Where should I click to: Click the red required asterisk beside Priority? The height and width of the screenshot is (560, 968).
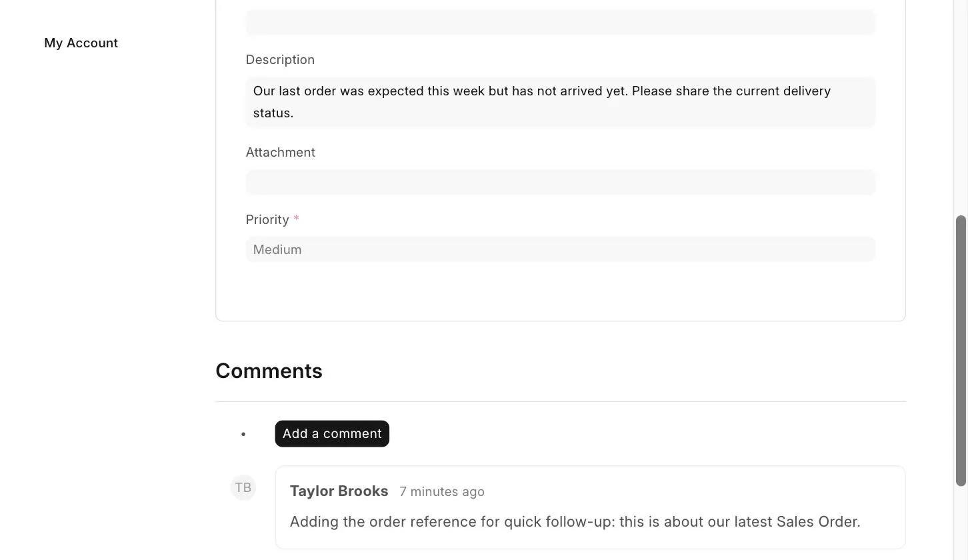pos(297,219)
